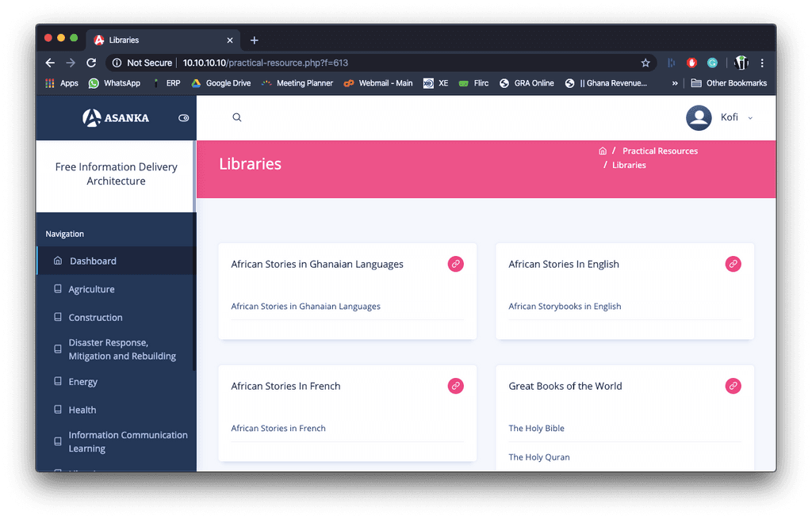The image size is (812, 519).
Task: Open Other Bookmarks folder
Action: (x=729, y=82)
